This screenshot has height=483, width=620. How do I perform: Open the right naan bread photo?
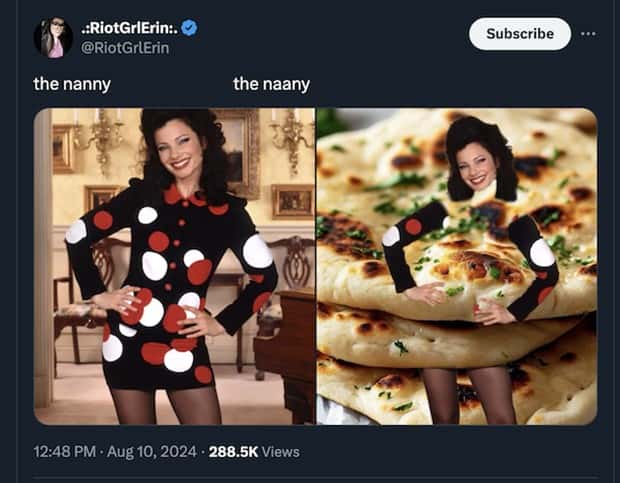tap(456, 266)
